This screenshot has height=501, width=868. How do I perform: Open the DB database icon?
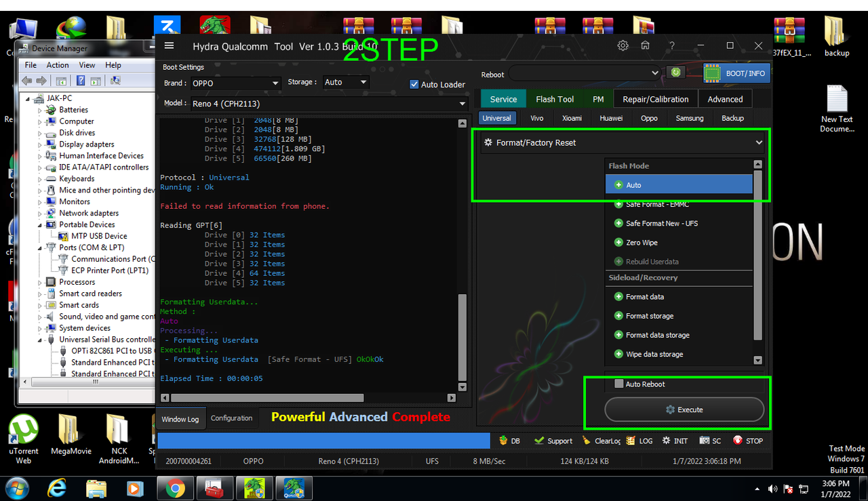point(509,441)
